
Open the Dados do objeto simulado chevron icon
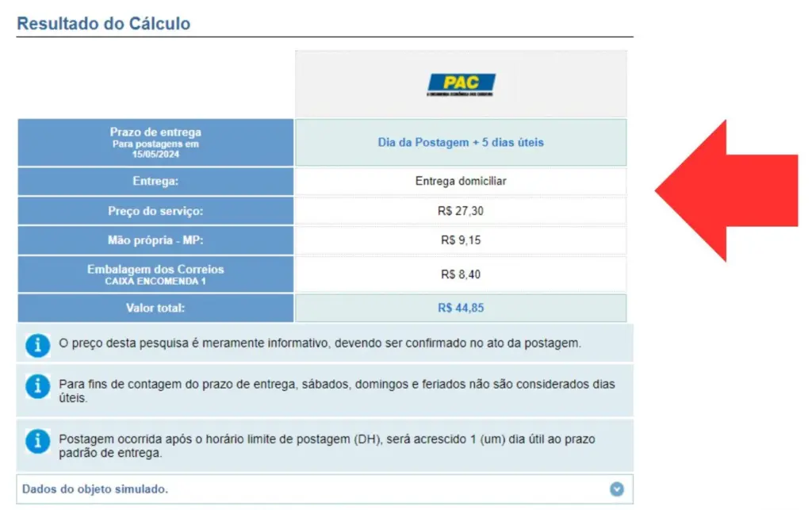tap(618, 489)
